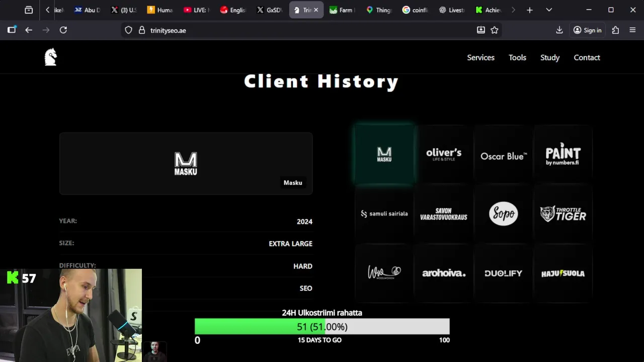Open the Firefox View tab icon
Viewport: 644px width, 362px height.
tap(29, 10)
